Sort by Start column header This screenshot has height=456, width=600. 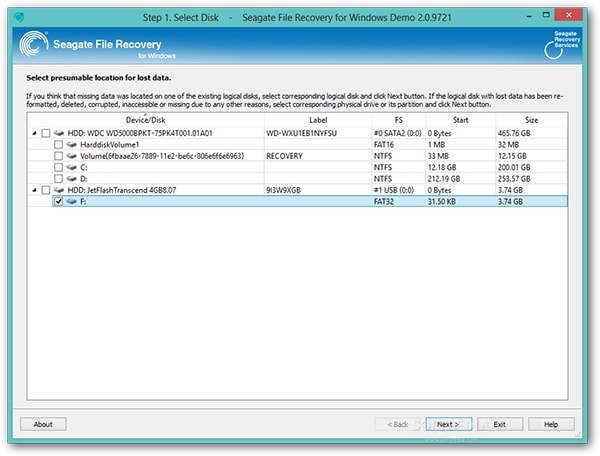click(461, 120)
